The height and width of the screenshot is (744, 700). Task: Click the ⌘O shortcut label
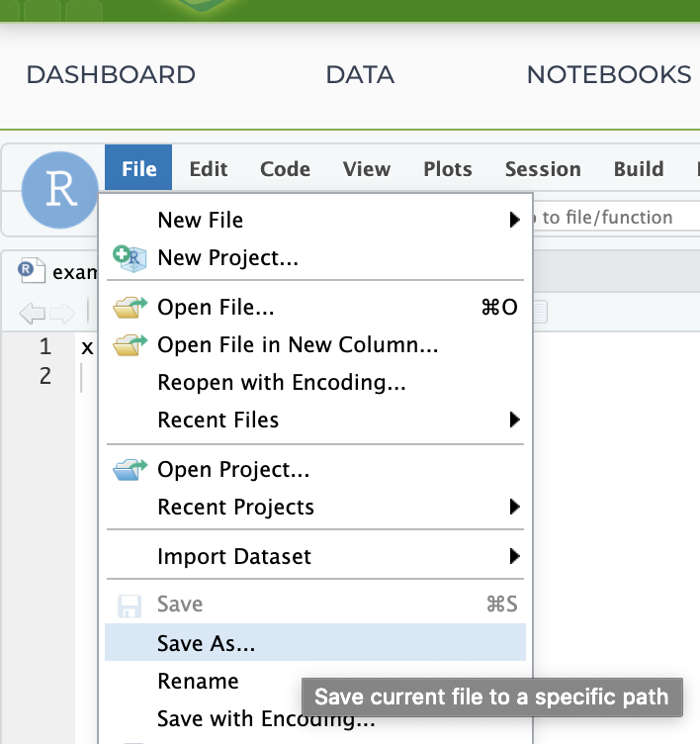coord(499,308)
